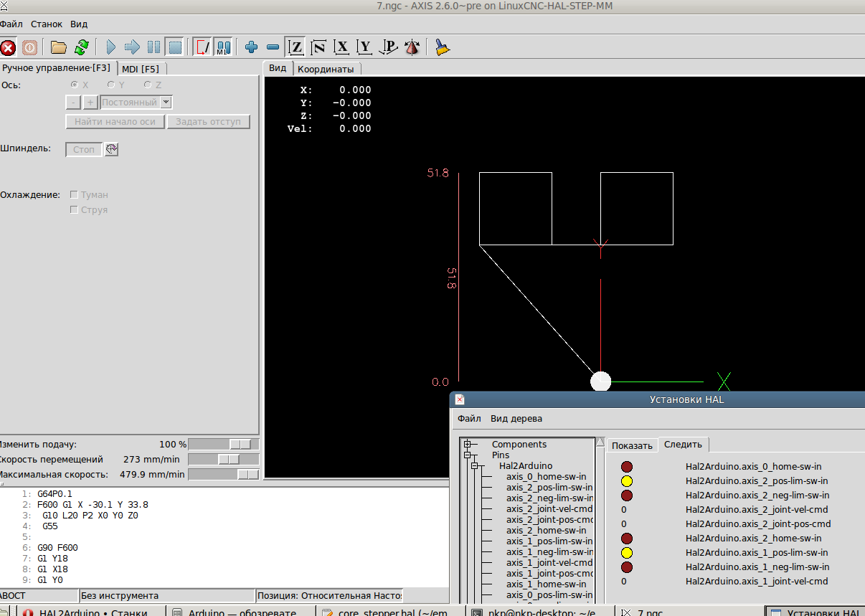The height and width of the screenshot is (616, 865).
Task: Switch to Z top view
Action: pos(296,48)
